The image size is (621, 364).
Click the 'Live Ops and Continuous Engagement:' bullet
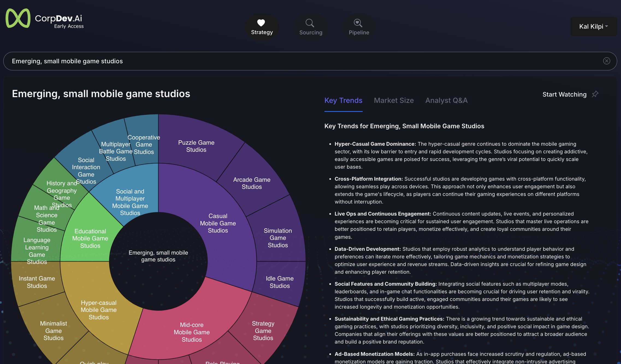383,214
